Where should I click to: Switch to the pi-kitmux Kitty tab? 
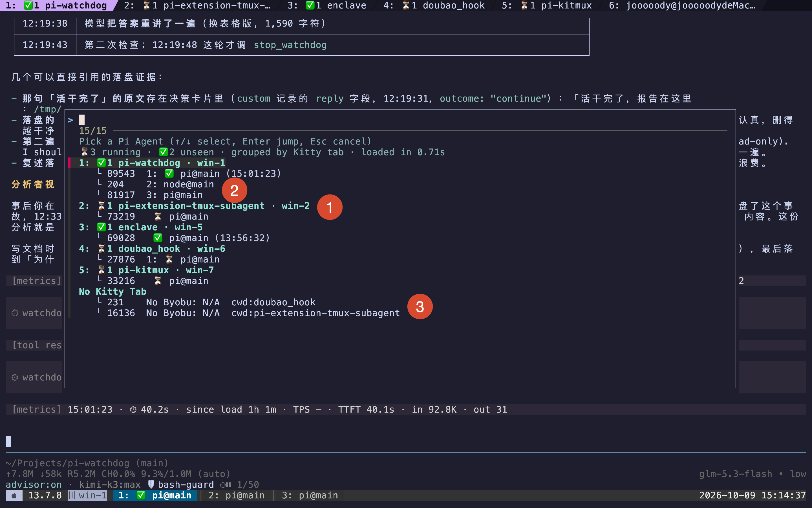(547, 5)
